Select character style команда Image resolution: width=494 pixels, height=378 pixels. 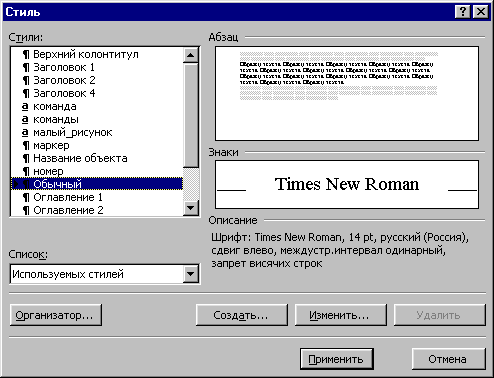click(97, 106)
